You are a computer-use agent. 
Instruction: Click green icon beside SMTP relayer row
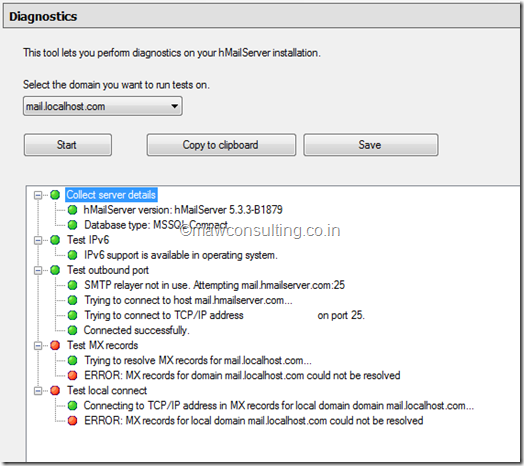[72, 285]
